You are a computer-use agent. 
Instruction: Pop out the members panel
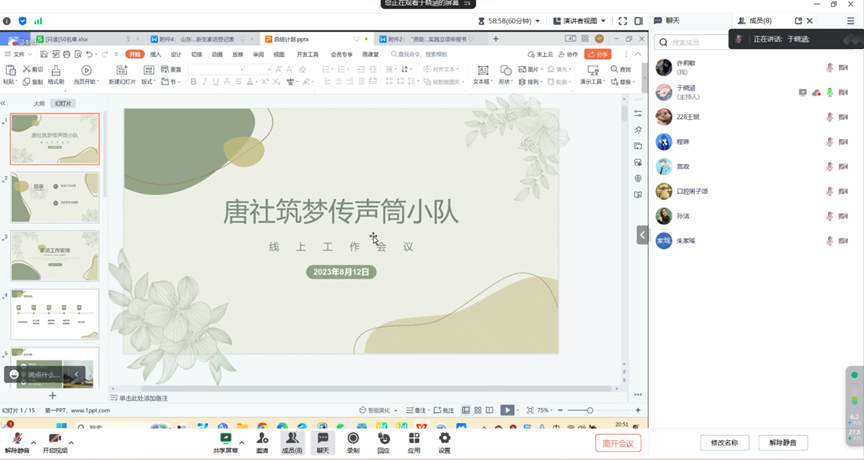[x=798, y=20]
